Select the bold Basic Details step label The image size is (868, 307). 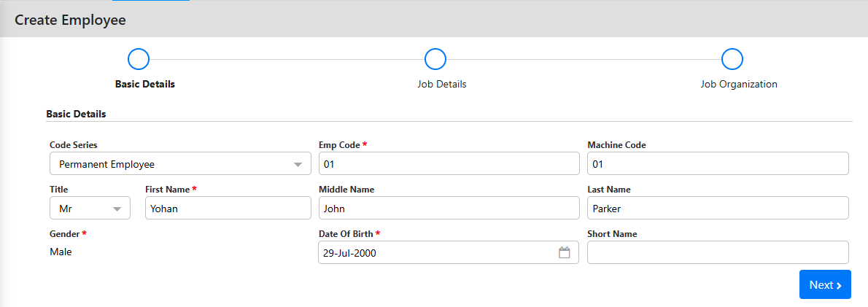pos(145,84)
